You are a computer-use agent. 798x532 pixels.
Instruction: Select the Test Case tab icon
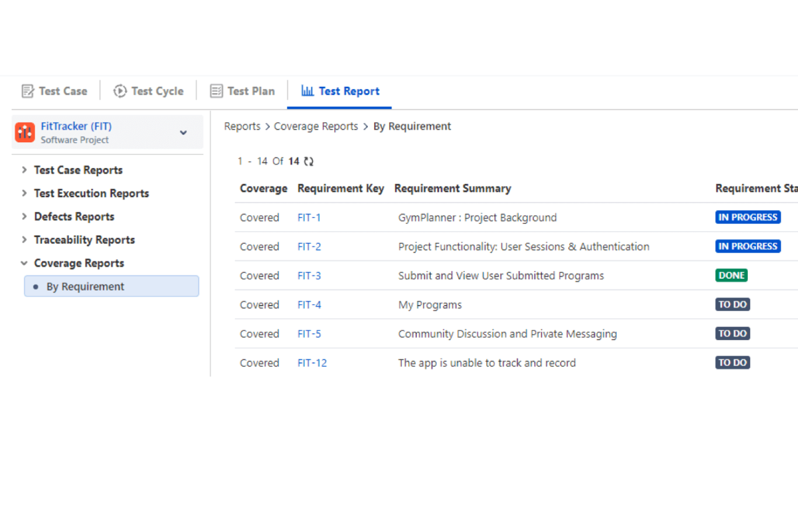point(28,91)
